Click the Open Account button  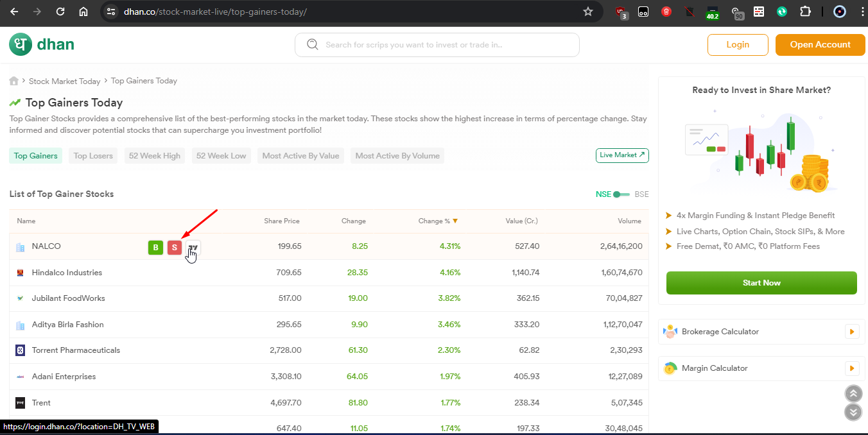pyautogui.click(x=820, y=45)
